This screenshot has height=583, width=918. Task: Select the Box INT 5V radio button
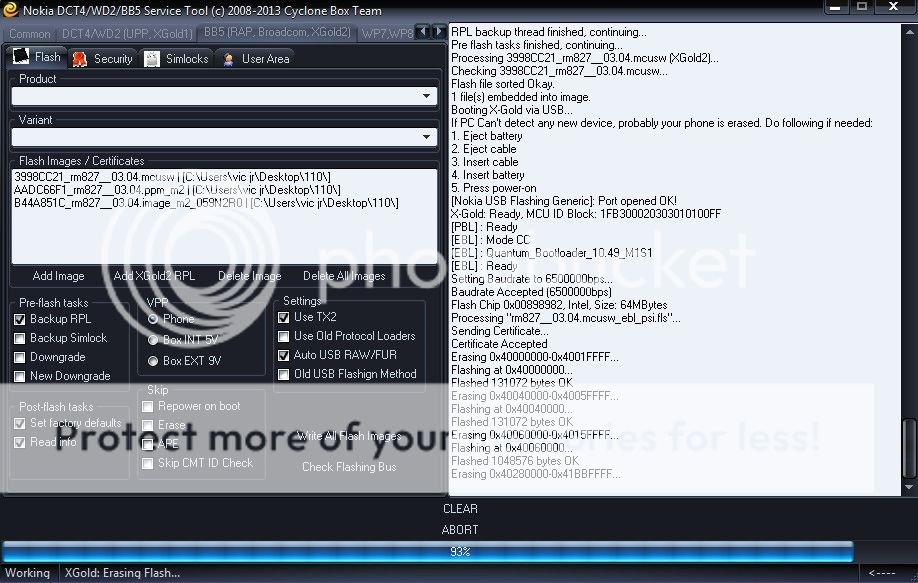[x=153, y=340]
